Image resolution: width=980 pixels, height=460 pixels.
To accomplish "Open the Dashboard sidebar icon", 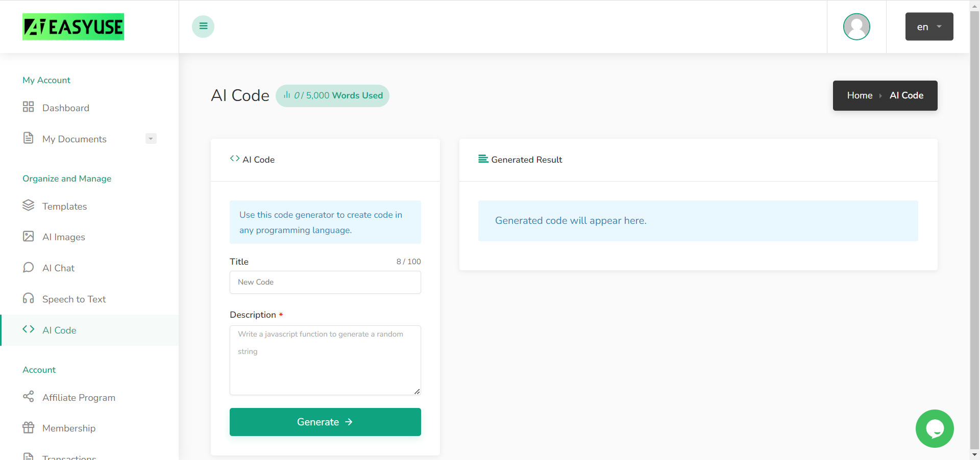I will pos(29,108).
